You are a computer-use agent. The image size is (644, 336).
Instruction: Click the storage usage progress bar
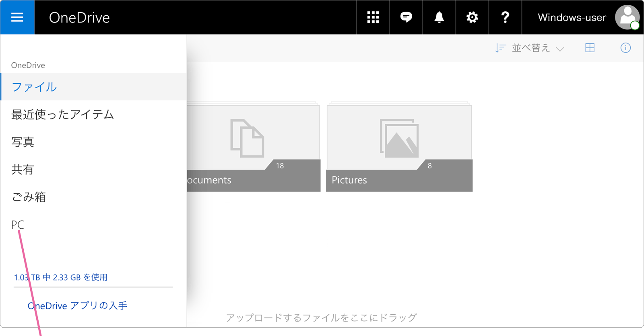93,287
